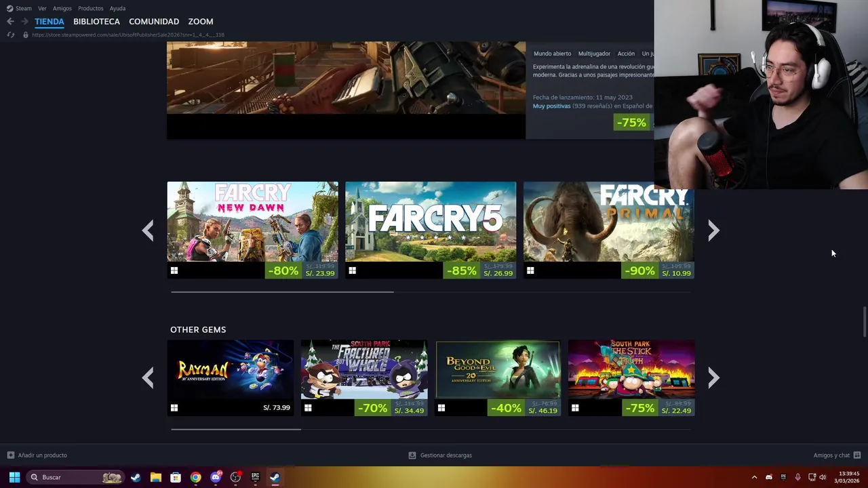
Task: Open the Ayuda menu
Action: [117, 8]
